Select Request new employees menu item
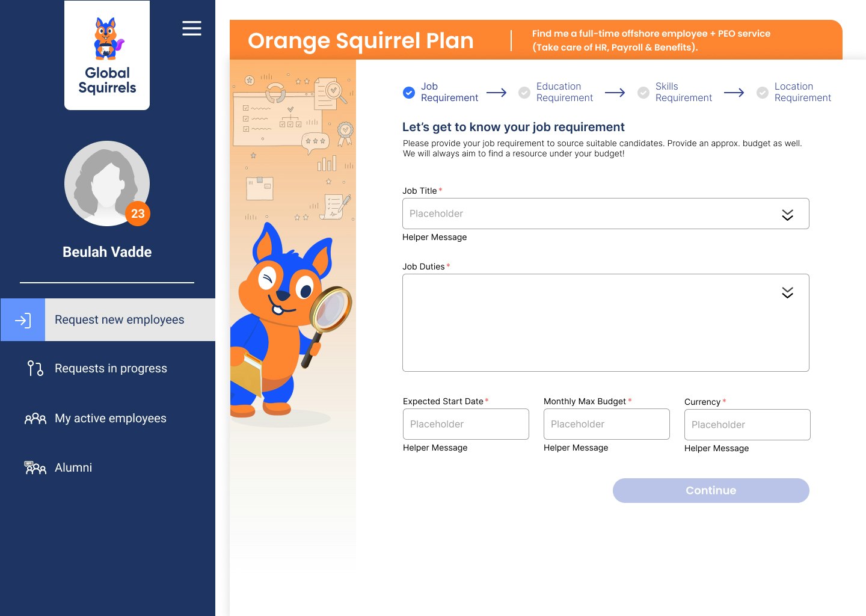 (108, 320)
